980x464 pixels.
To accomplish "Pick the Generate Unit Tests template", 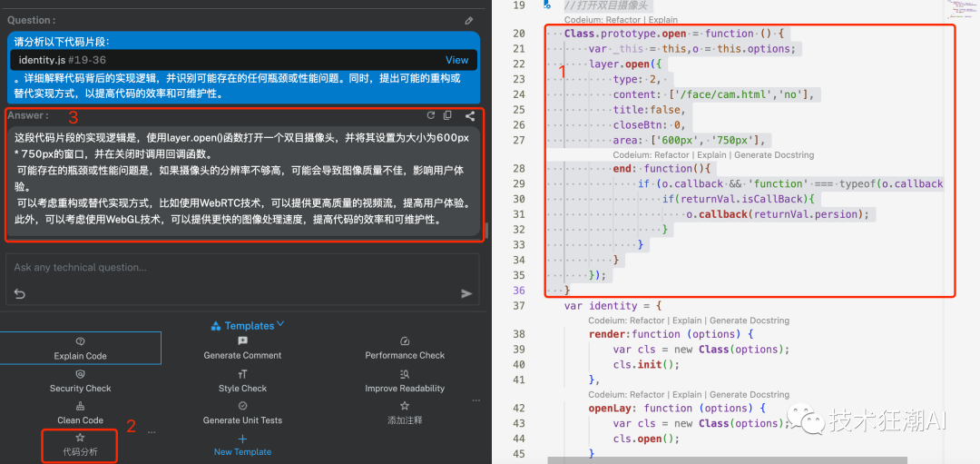I will 242,413.
